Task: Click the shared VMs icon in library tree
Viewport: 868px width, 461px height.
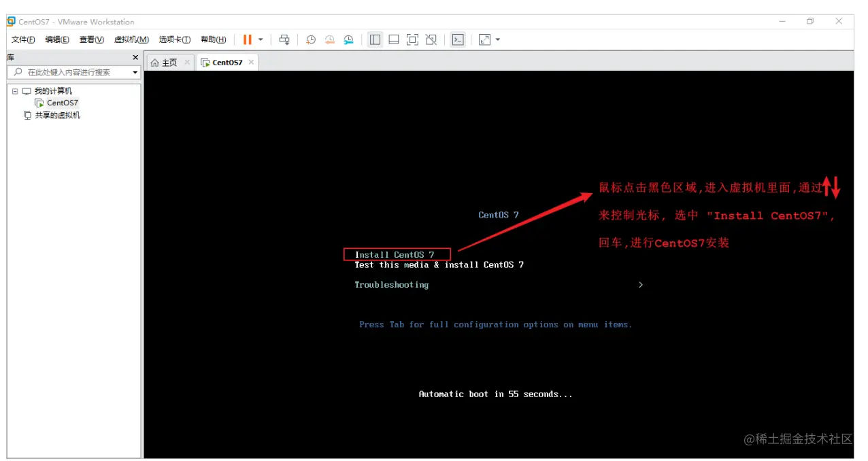Action: [27, 115]
